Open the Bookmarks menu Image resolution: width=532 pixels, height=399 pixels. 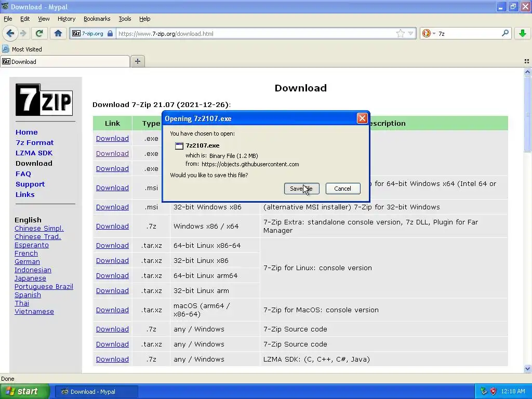[x=97, y=19]
